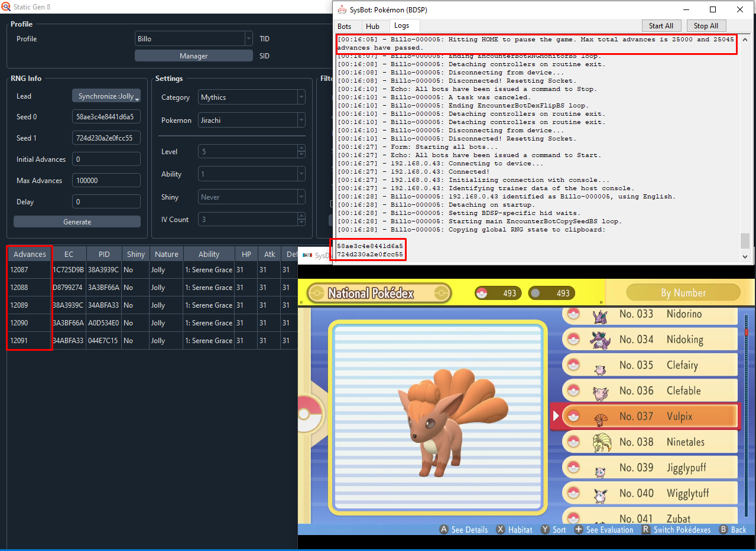The height and width of the screenshot is (551, 756).
Task: Click the SysBot log scrollbar down arrow
Action: [x=745, y=256]
